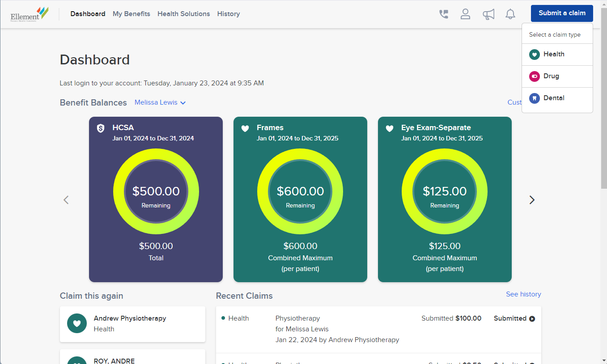Open the phone contact icon
This screenshot has width=607, height=364.
(443, 14)
